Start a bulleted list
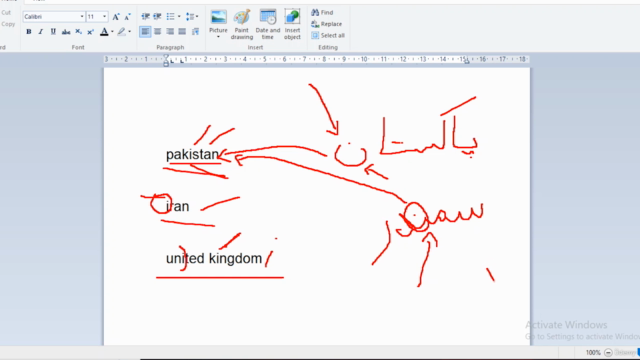640x360 pixels. tap(170, 16)
